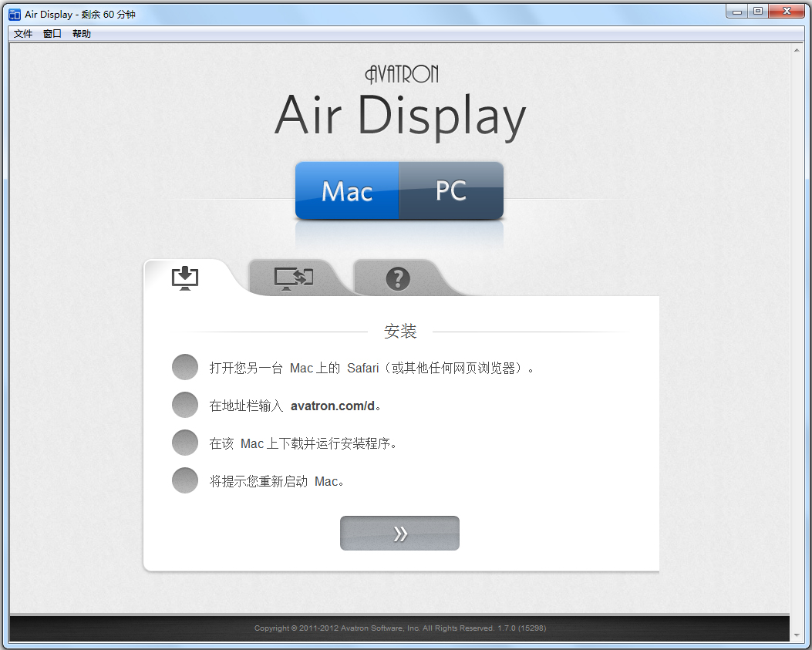Open the 窗口 menu
Viewport: 812px width, 650px height.
click(x=52, y=34)
